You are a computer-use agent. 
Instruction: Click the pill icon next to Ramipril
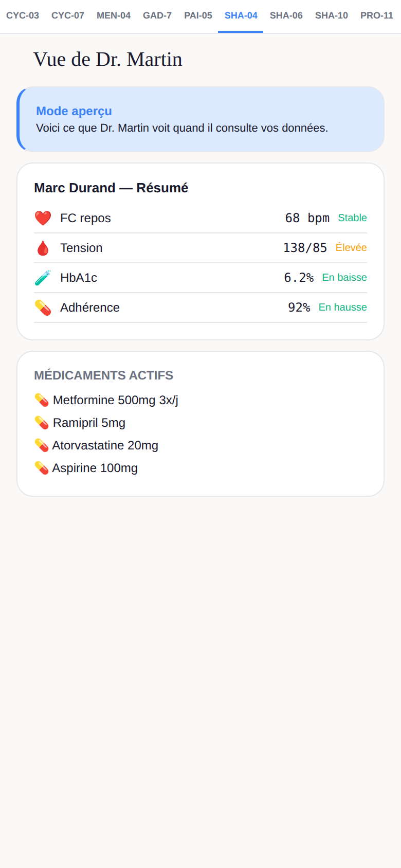(42, 423)
